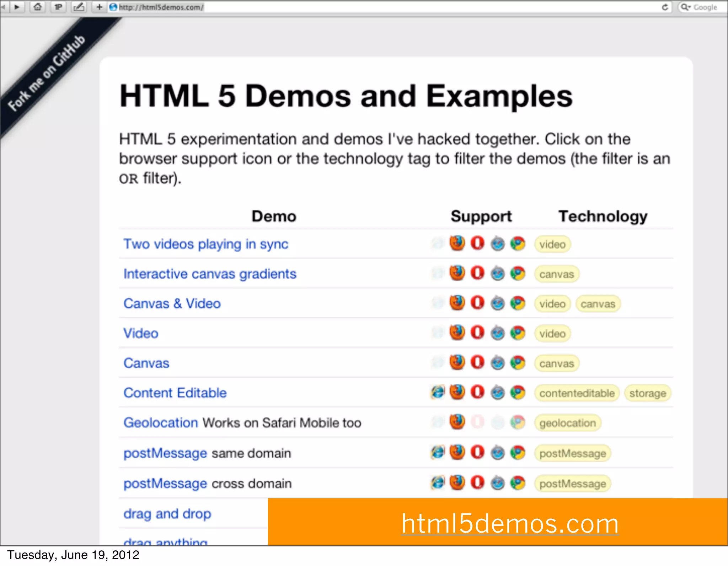Open the postMessage cross domain demo

click(165, 484)
